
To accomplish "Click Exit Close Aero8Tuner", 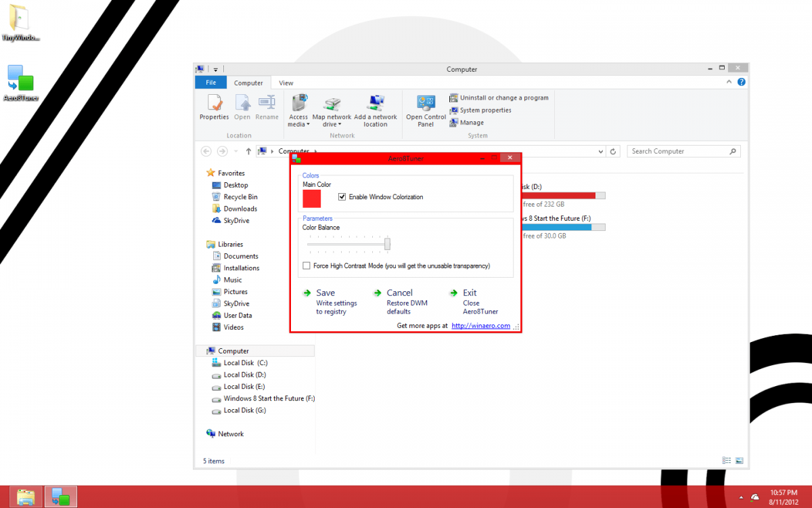I will [474, 302].
